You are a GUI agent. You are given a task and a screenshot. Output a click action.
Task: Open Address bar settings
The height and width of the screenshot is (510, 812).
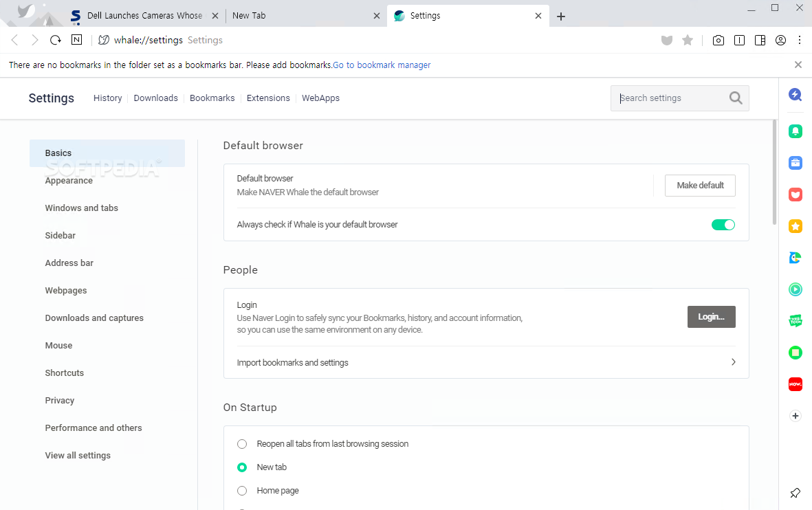(69, 263)
